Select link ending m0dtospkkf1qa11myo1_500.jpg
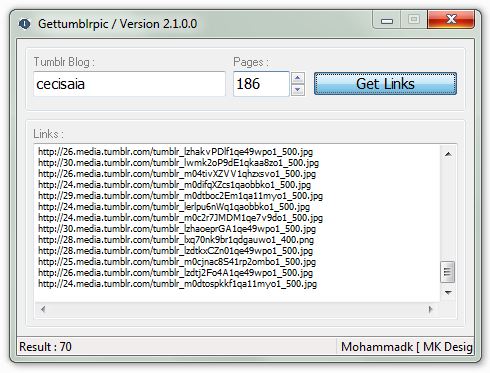This screenshot has height=373, width=490. coord(177,284)
